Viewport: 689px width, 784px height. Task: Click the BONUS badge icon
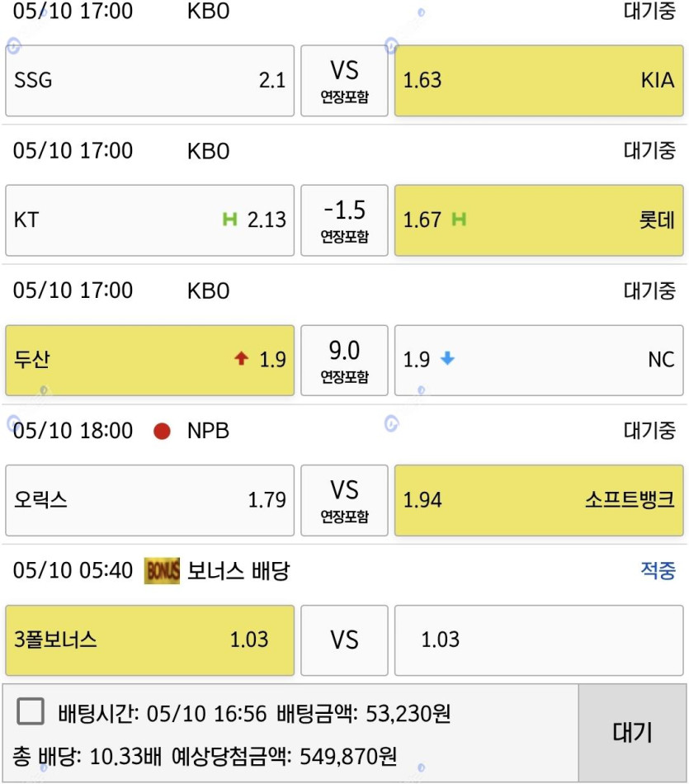[x=162, y=570]
